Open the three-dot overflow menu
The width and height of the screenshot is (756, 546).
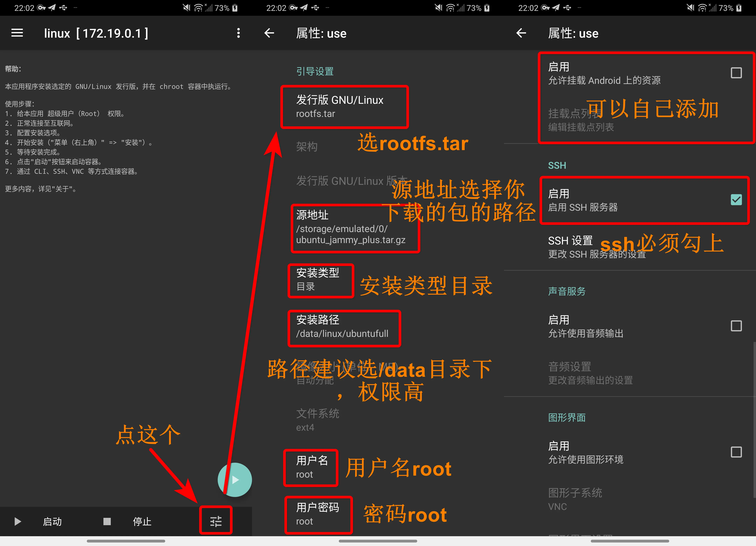238,33
